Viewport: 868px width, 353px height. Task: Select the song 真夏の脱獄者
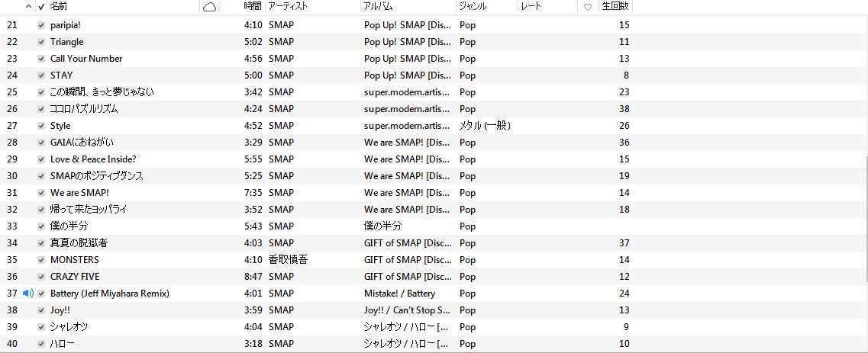79,243
